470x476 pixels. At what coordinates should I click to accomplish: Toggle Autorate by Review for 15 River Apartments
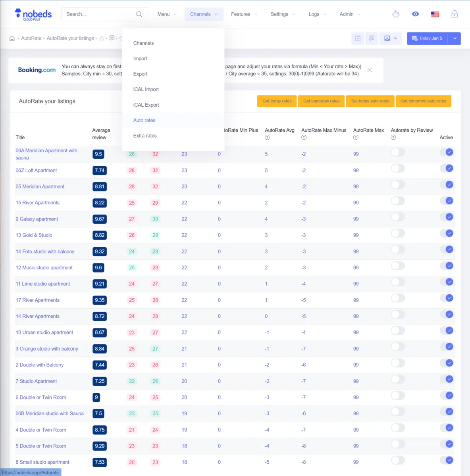tap(398, 201)
